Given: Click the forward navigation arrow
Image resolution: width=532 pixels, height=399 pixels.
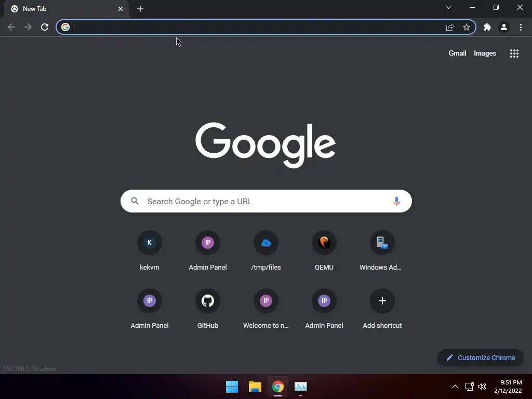Looking at the screenshot, I should (28, 27).
